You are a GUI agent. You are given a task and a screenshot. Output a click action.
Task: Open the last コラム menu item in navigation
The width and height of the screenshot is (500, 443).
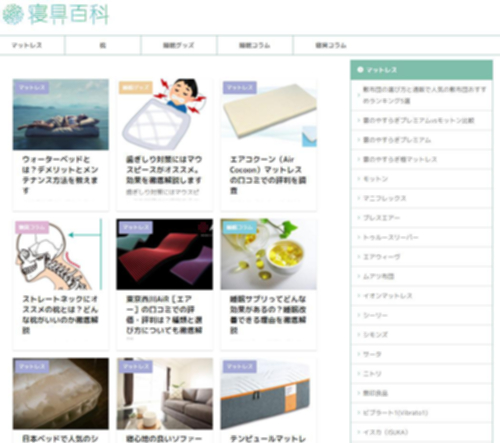point(331,45)
